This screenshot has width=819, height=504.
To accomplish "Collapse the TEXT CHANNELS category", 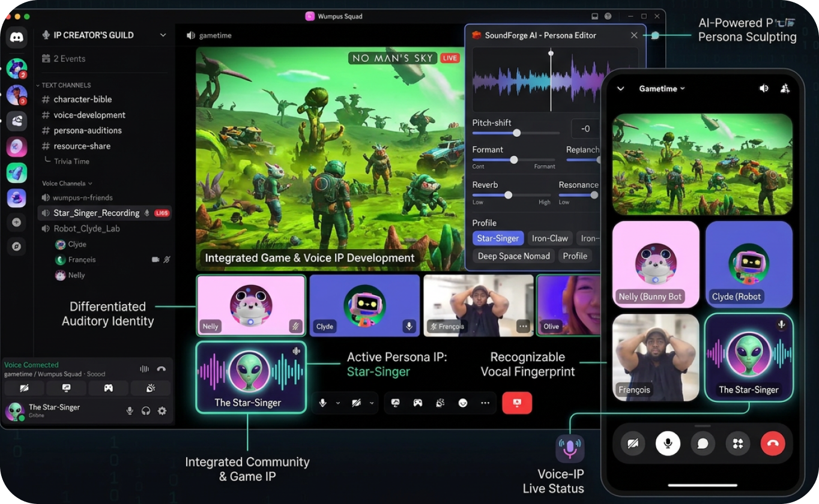I will tap(63, 85).
